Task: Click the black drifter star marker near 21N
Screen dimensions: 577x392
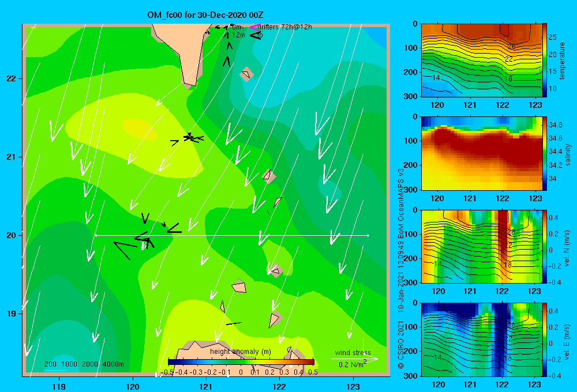Action: click(189, 137)
